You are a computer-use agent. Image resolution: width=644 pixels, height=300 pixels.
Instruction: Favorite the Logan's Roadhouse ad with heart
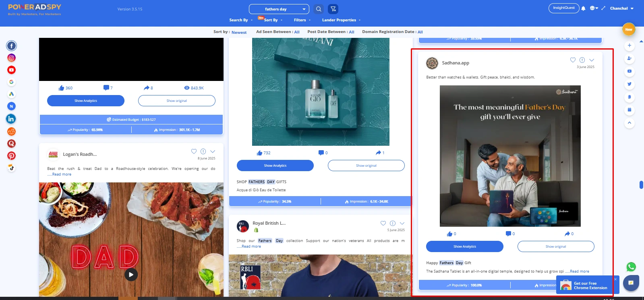(194, 151)
